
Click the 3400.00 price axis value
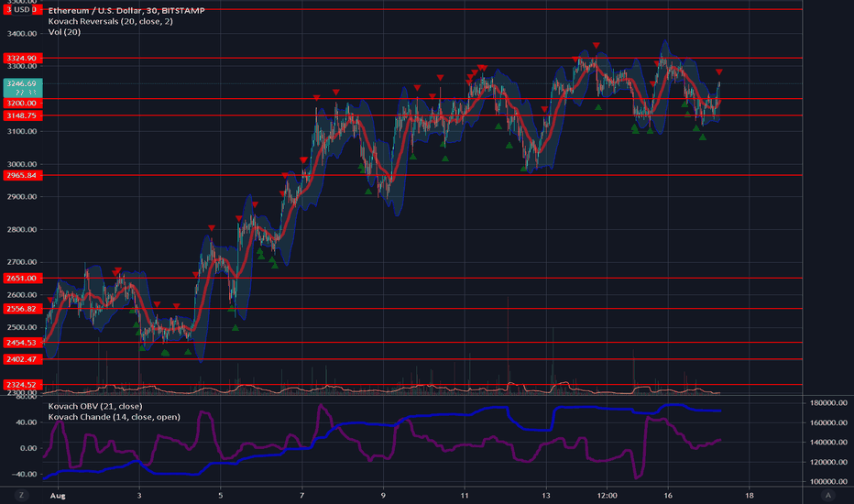22,34
